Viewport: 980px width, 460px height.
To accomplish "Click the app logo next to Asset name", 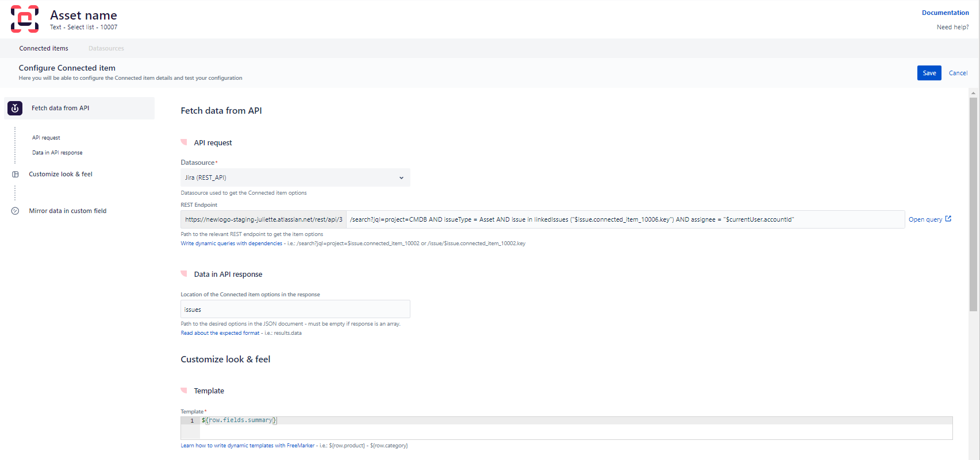I will pyautogui.click(x=25, y=19).
